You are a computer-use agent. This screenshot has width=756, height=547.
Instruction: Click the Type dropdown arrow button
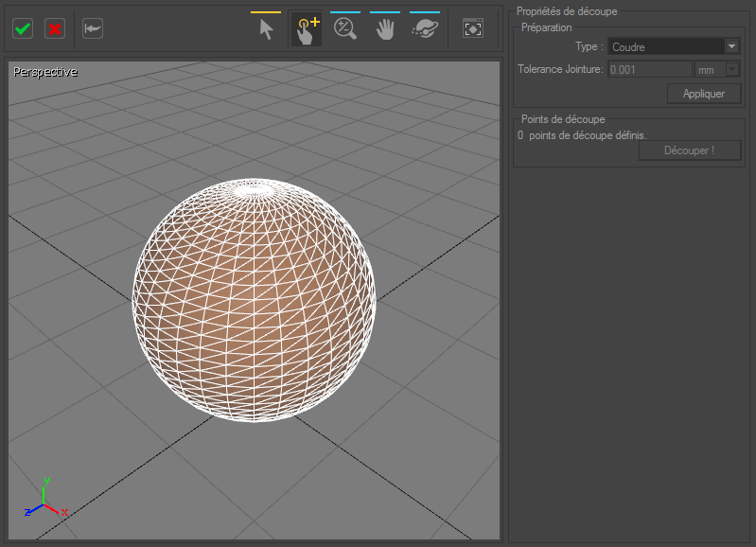[731, 46]
